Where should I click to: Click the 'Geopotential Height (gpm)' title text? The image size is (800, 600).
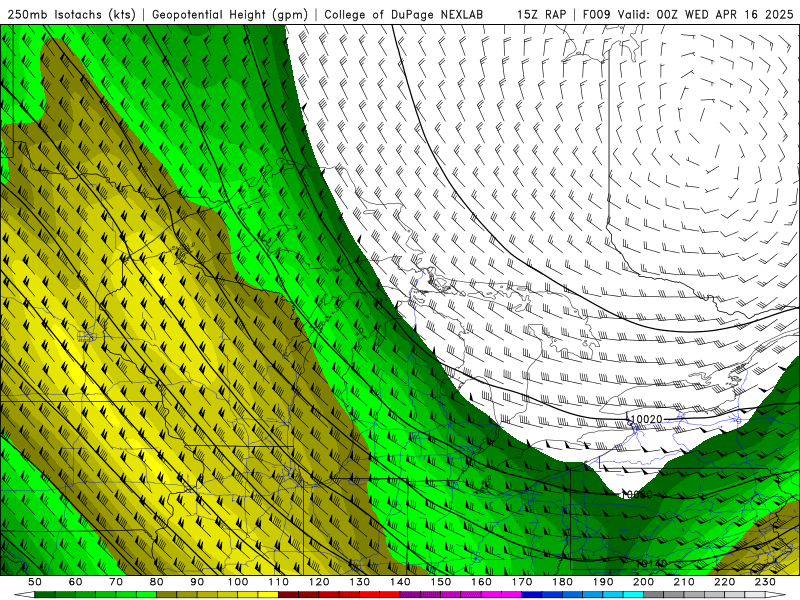(230, 14)
